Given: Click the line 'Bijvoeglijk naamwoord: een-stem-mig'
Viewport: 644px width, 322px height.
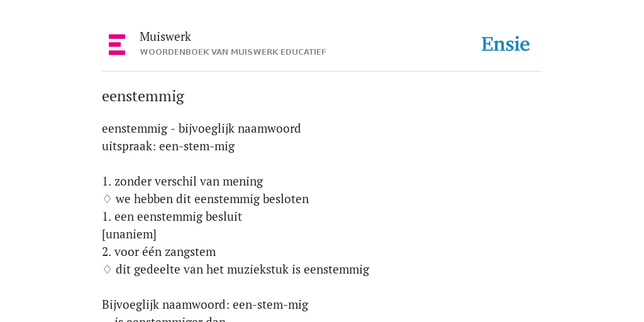Looking at the screenshot, I should pyautogui.click(x=205, y=305).
